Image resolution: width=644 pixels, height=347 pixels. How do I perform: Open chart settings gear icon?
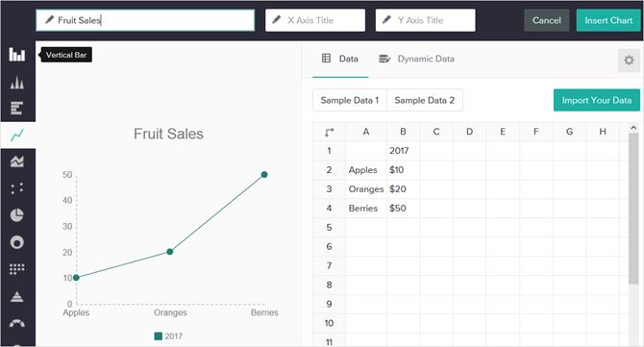[x=629, y=61]
